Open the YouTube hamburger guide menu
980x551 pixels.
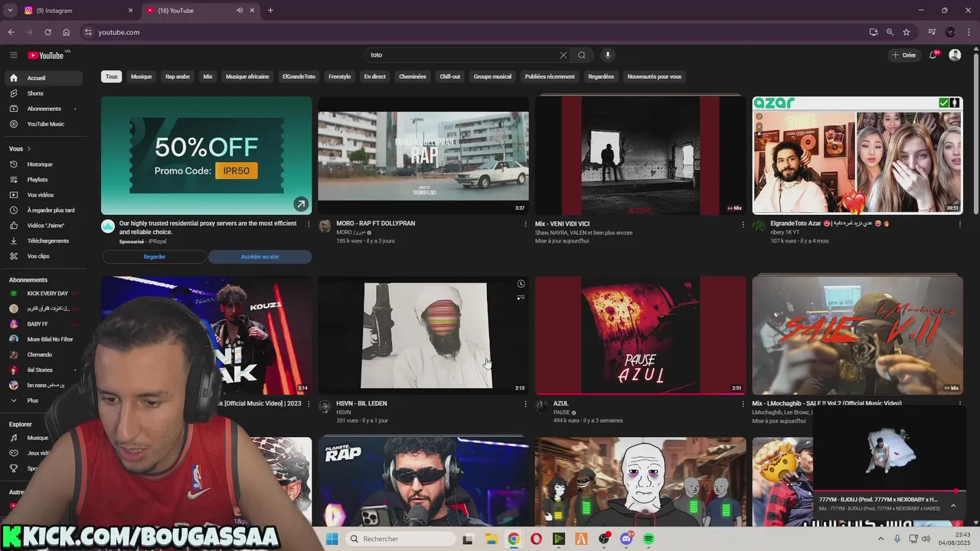tap(13, 55)
